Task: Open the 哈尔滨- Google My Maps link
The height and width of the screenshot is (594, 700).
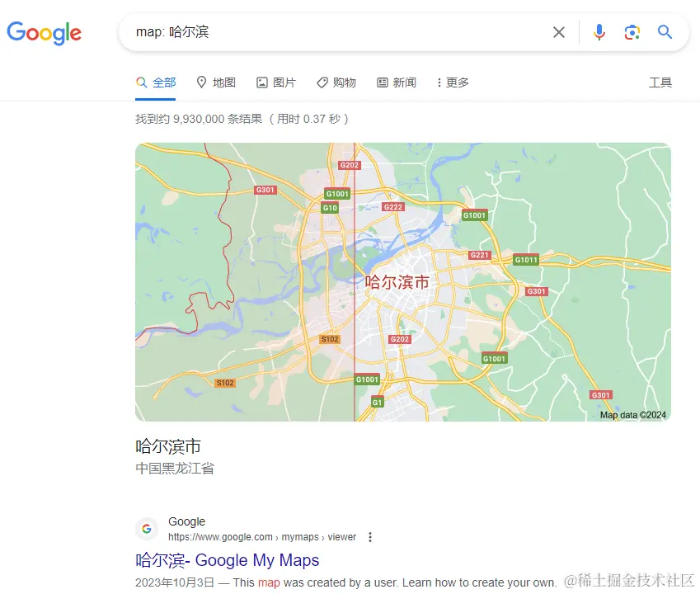Action: (227, 560)
